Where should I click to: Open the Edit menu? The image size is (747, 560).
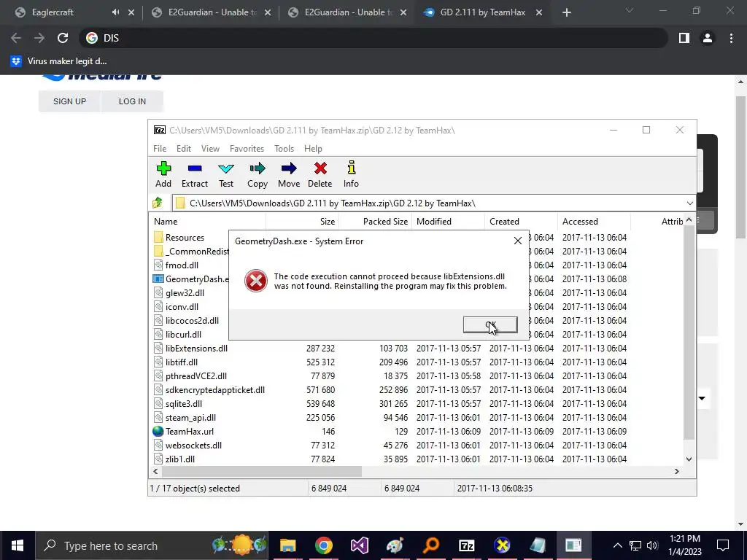click(x=183, y=149)
